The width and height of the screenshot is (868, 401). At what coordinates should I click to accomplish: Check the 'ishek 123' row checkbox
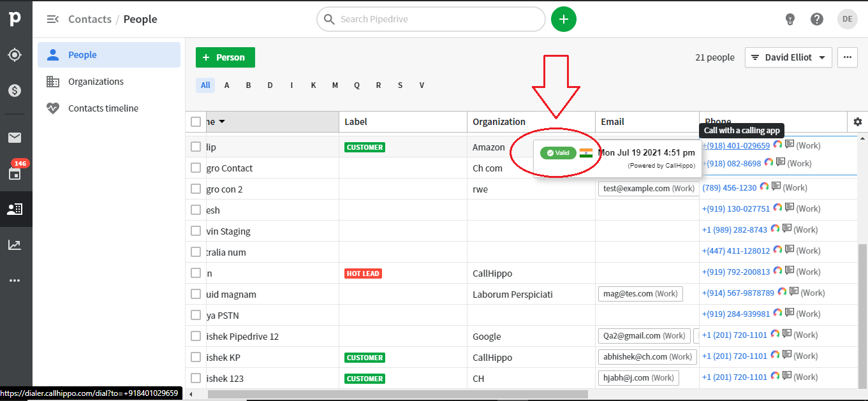click(x=196, y=378)
